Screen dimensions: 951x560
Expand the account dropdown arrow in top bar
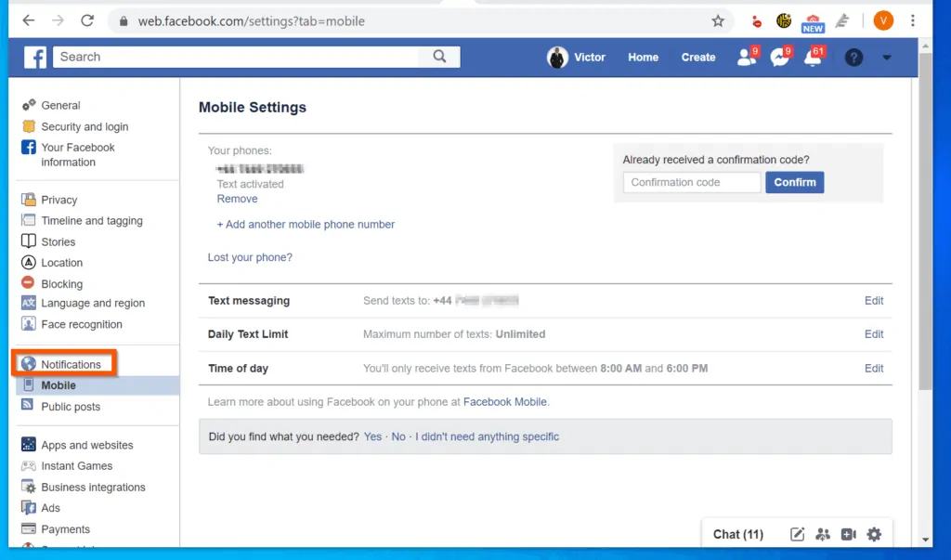click(887, 58)
